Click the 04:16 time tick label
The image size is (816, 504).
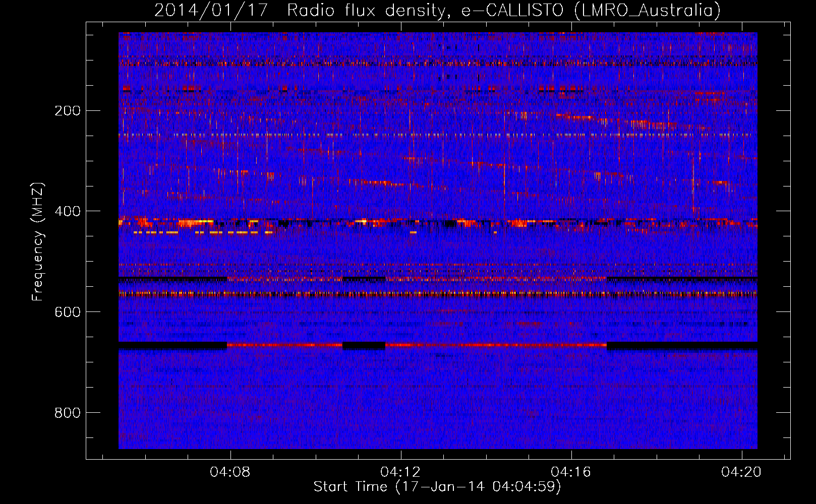(571, 472)
